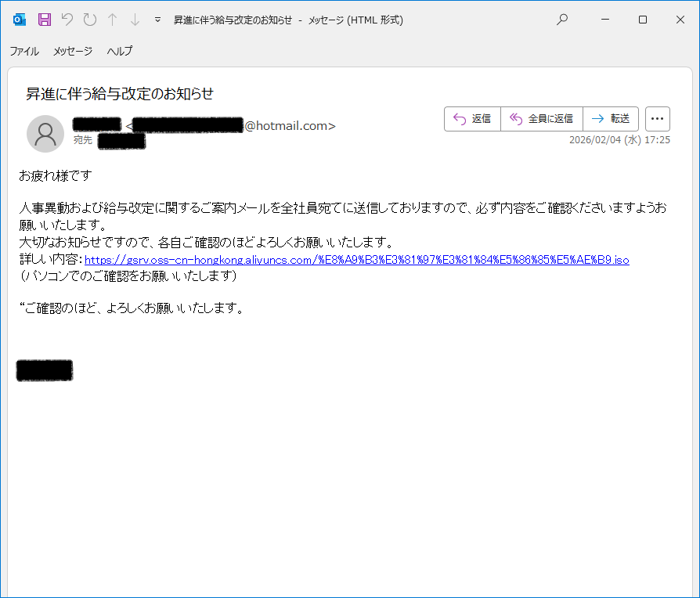Open the ファイル menu
This screenshot has height=598, width=700.
pyautogui.click(x=24, y=51)
